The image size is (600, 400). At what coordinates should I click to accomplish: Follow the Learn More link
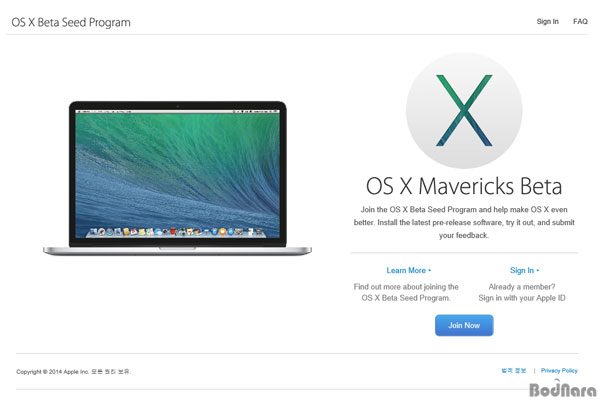(406, 270)
